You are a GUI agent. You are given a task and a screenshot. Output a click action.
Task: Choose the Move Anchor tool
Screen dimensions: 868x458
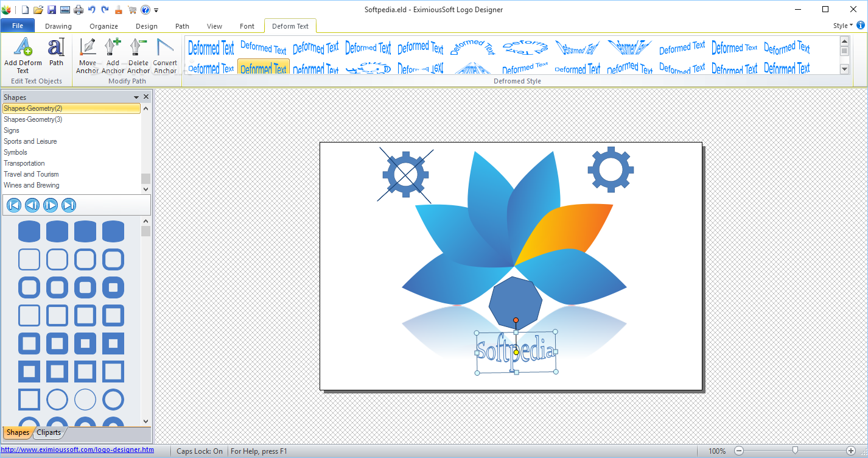[x=88, y=55]
